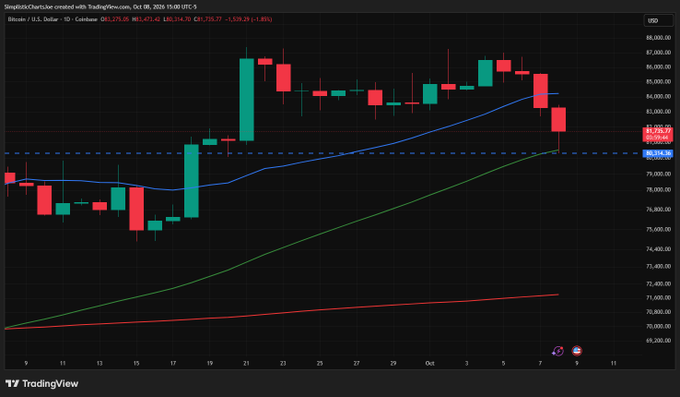
Task: Click the 03:59:44 bar countdown timer
Action: click(658, 138)
